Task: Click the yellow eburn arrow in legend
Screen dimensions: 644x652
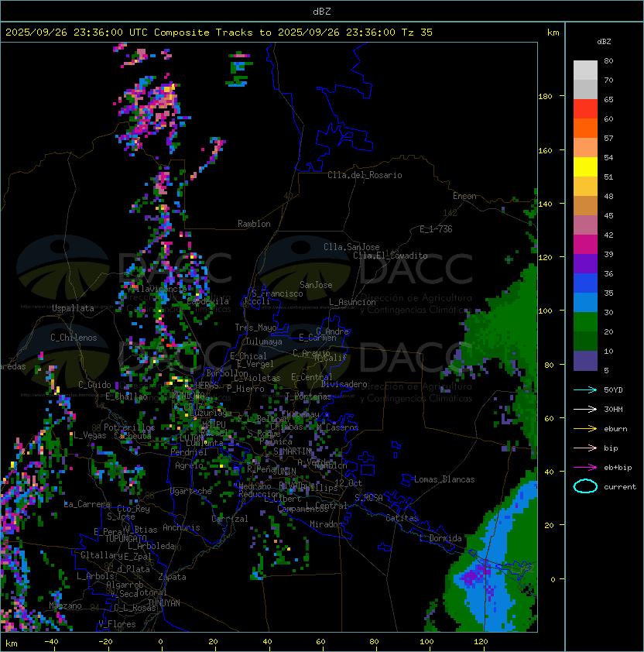Action: [585, 429]
